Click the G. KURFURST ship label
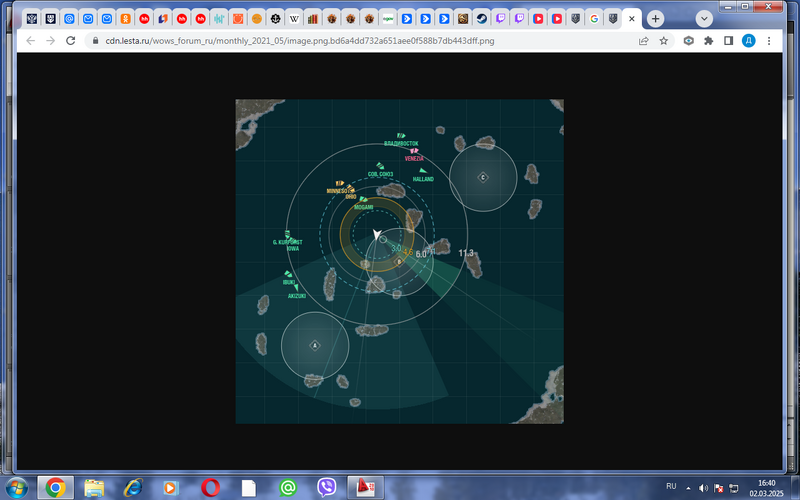This screenshot has height=500, width=800. [287, 242]
